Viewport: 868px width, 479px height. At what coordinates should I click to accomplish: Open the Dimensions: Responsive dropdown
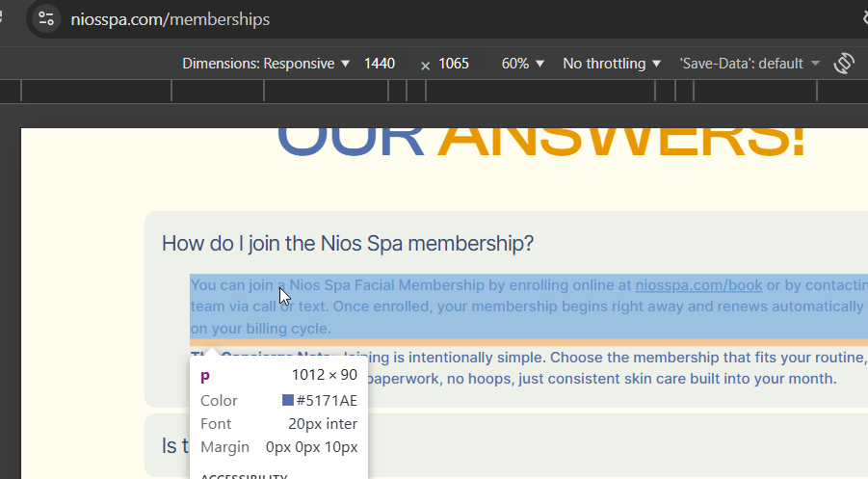(x=266, y=64)
